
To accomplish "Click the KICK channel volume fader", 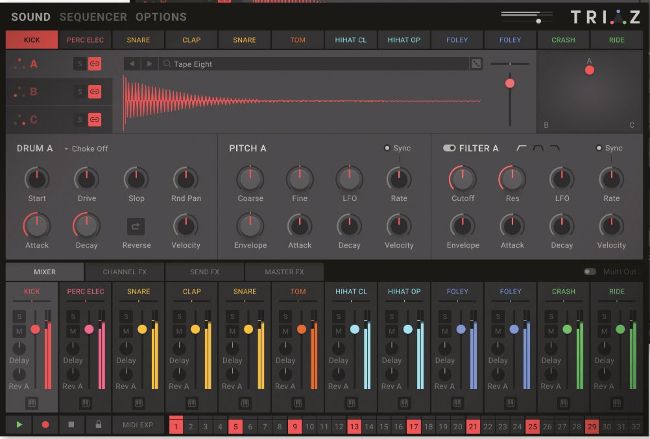I will pos(36,329).
